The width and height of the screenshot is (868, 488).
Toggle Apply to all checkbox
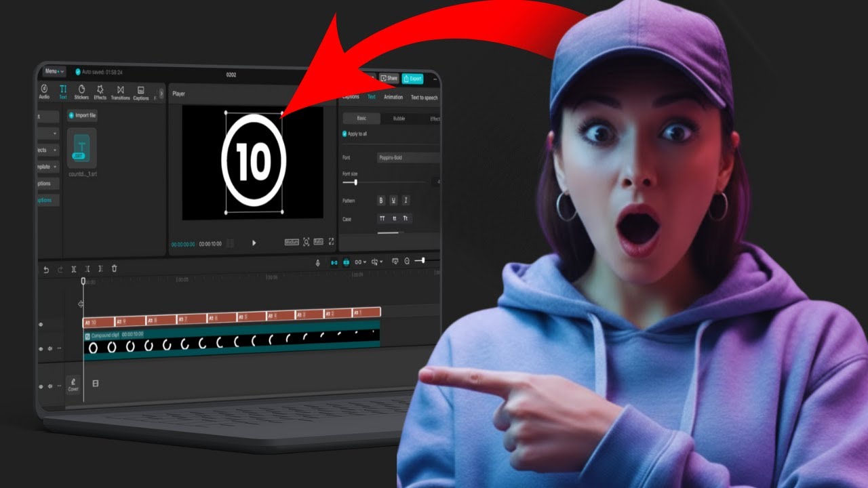tap(344, 134)
